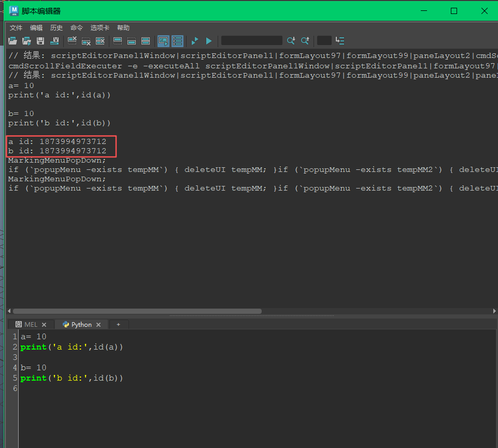This screenshot has width=498, height=448.
Task: Click the Search Down magnifier icon
Action: 291,40
